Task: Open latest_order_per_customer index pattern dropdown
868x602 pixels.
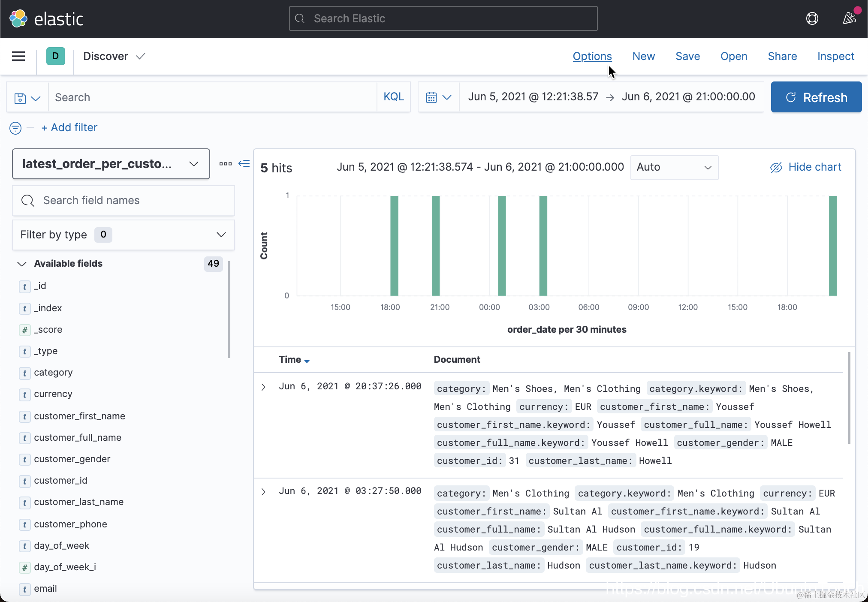Action: click(x=111, y=164)
